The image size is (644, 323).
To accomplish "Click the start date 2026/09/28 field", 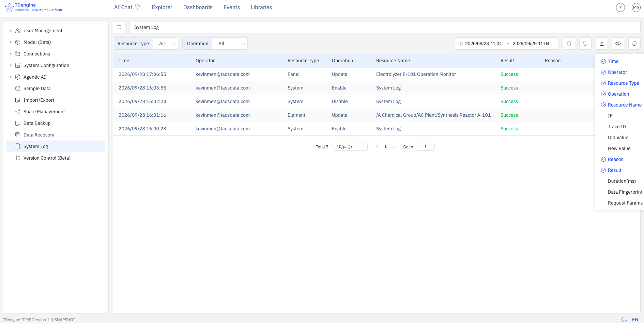I will (x=484, y=44).
